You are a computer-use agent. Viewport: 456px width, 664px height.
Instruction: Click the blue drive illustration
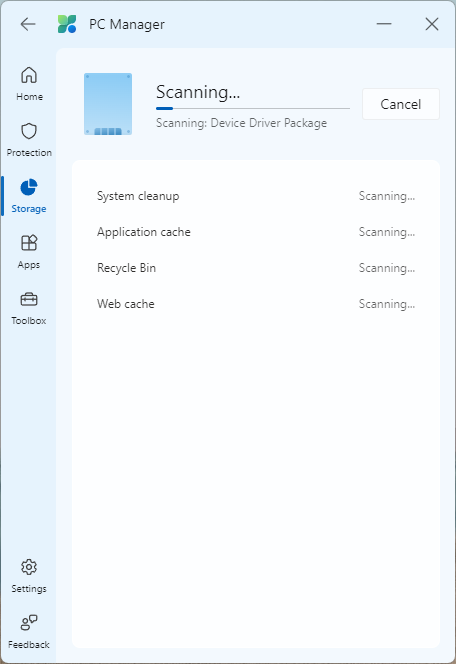108,104
